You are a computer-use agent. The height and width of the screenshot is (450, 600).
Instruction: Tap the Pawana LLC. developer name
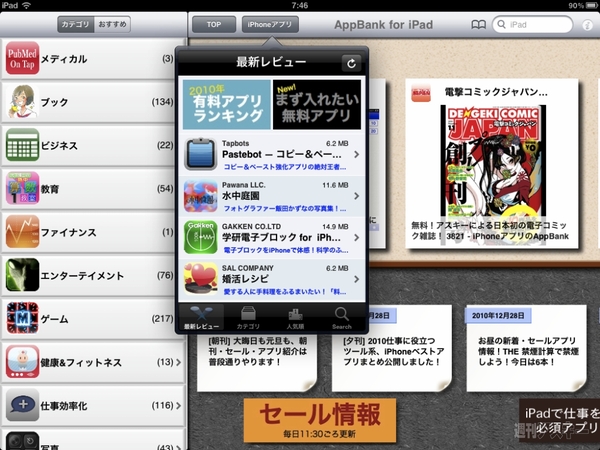pos(244,185)
